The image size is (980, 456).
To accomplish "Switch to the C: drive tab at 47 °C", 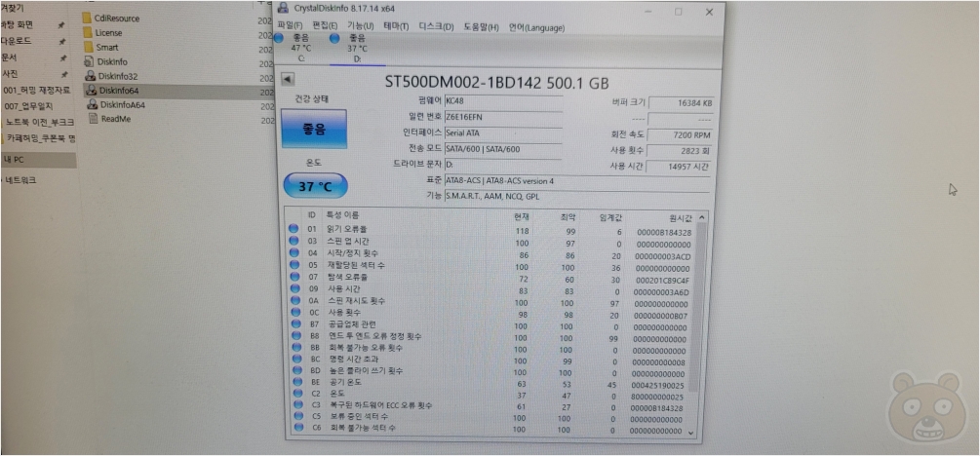I will coord(300,48).
